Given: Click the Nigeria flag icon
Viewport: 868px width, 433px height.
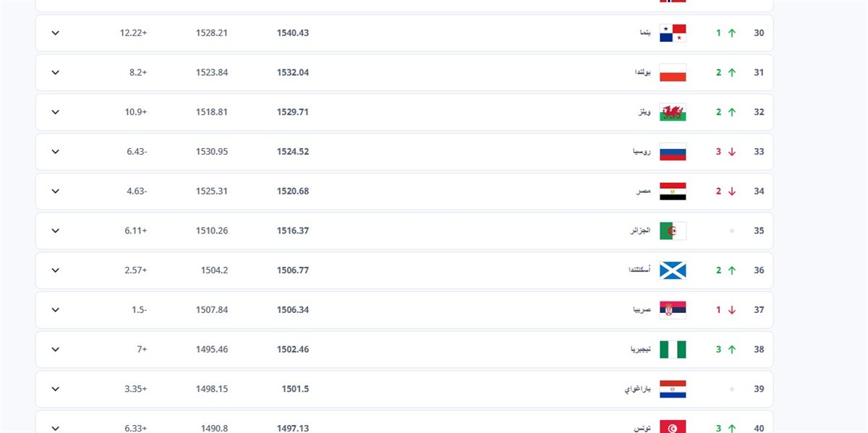Looking at the screenshot, I should pyautogui.click(x=672, y=349).
